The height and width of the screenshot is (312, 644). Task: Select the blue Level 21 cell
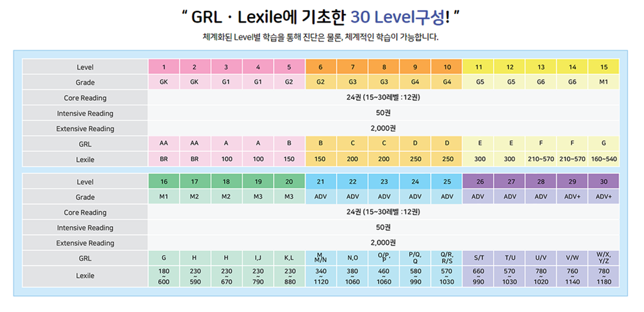click(x=321, y=181)
